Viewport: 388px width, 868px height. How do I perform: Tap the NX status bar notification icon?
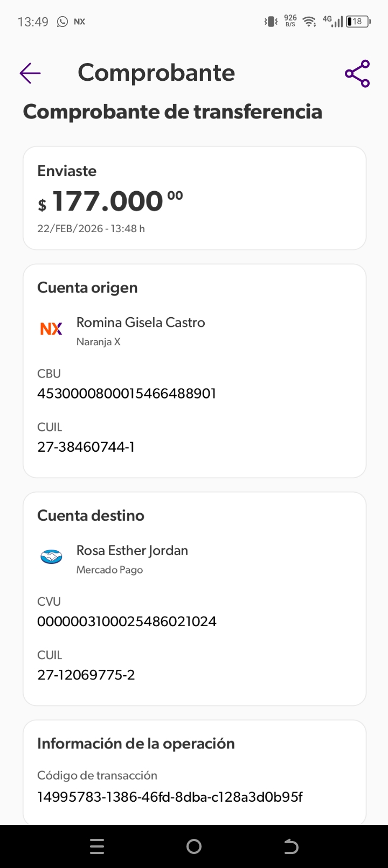pos(80,22)
